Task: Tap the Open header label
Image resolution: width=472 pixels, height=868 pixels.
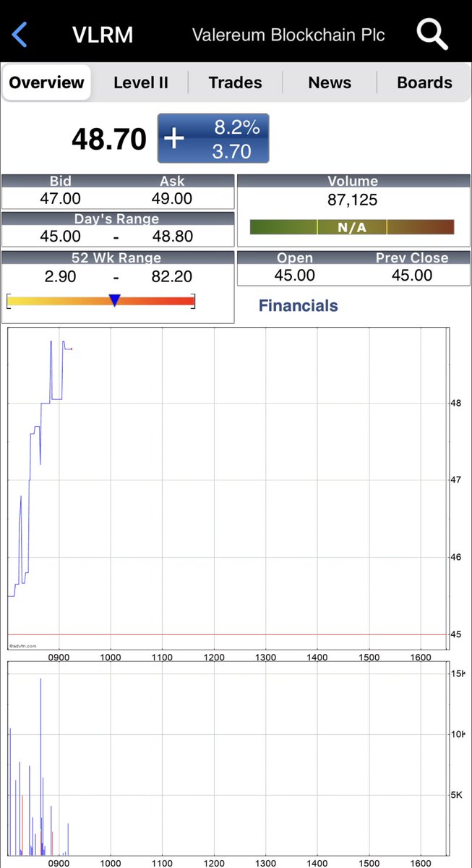Action: click(x=295, y=258)
